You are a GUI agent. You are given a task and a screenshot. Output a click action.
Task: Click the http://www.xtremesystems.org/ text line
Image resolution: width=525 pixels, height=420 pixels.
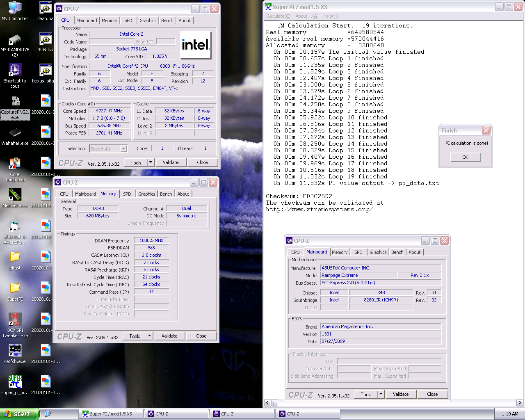click(x=319, y=209)
